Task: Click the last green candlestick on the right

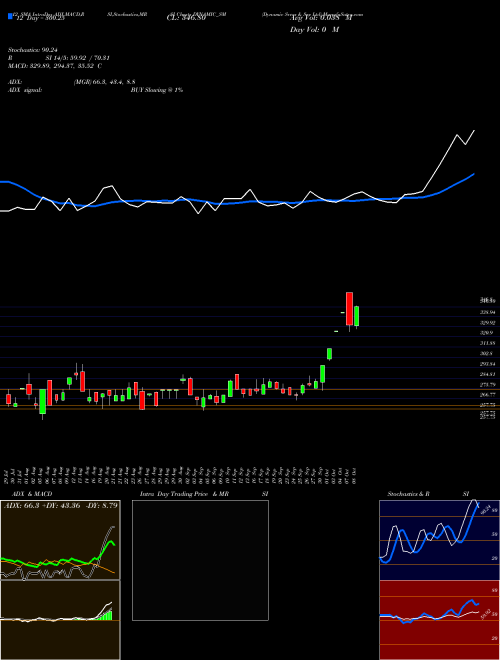Action: pos(356,316)
